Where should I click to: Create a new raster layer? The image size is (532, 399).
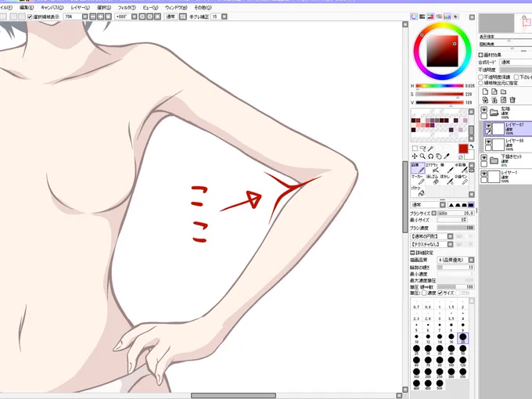[485, 92]
